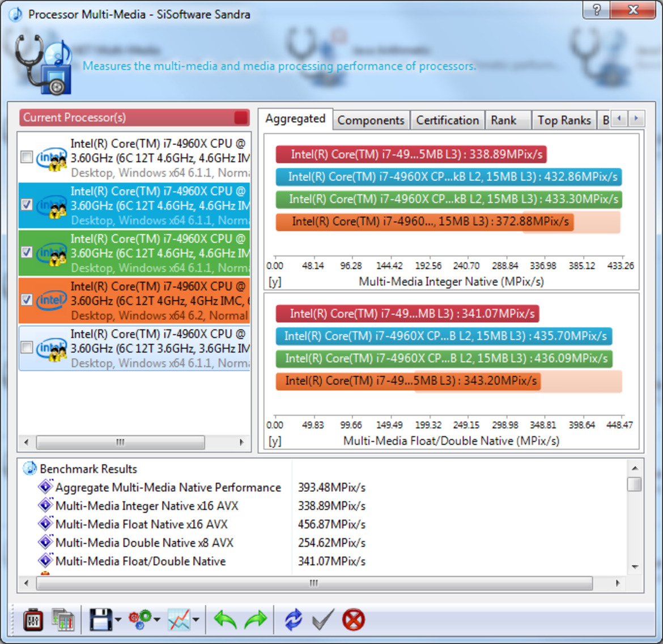Open the Certification tab
This screenshot has height=644, width=663.
tap(447, 121)
